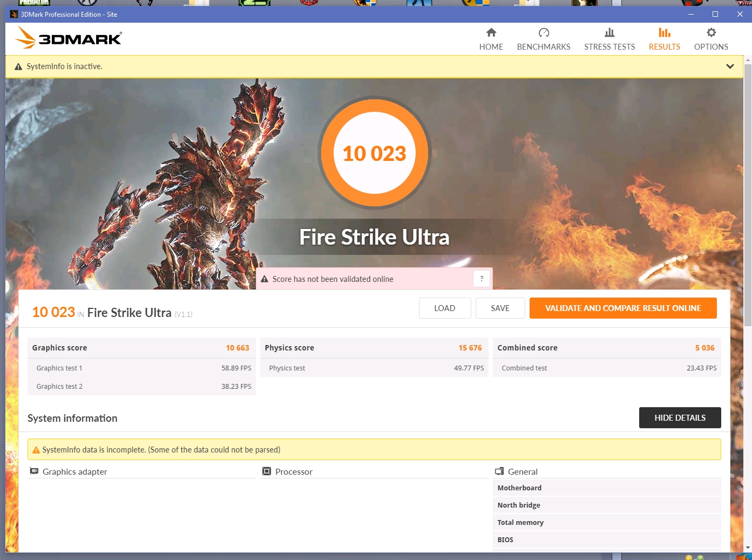
Task: Click the 58.89 FPS value
Action: click(236, 368)
